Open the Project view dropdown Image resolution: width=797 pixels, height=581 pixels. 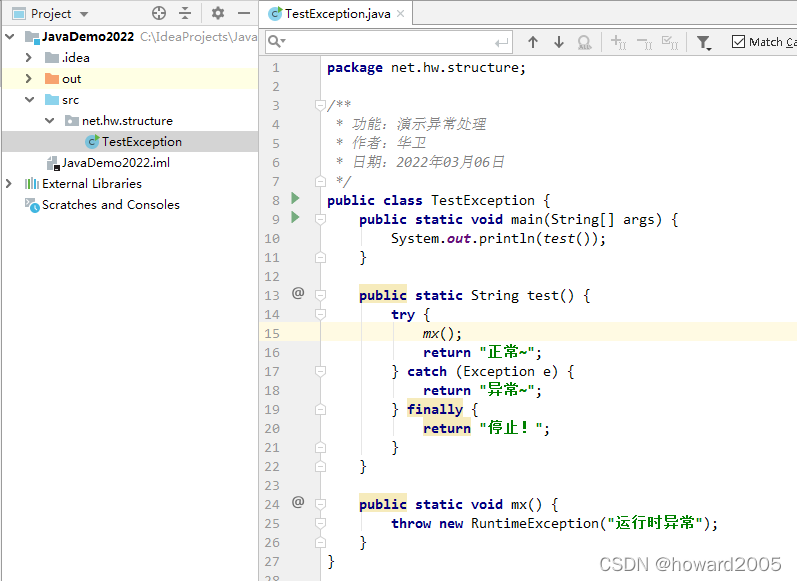coord(84,14)
